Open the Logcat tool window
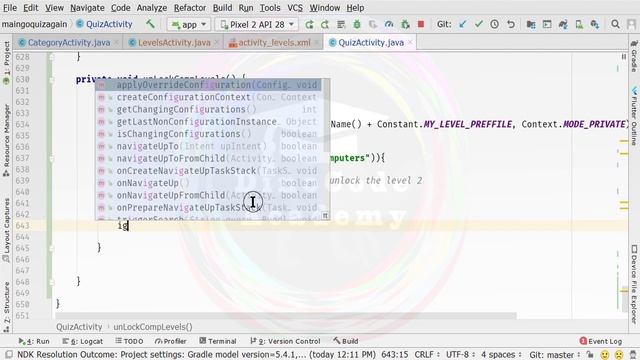This screenshot has height=360, width=640. coord(83,341)
